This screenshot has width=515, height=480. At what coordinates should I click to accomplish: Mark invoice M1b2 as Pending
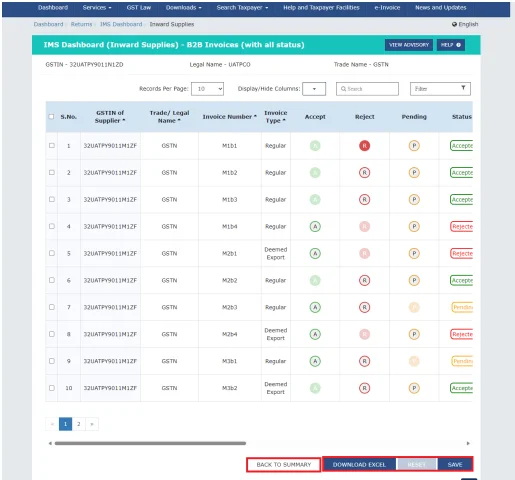(414, 173)
